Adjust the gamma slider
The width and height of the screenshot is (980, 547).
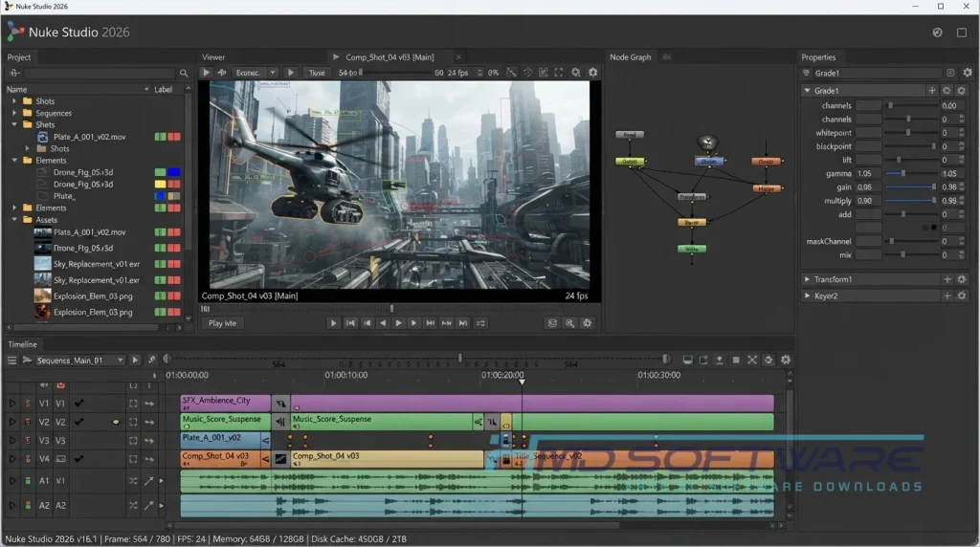pos(909,174)
